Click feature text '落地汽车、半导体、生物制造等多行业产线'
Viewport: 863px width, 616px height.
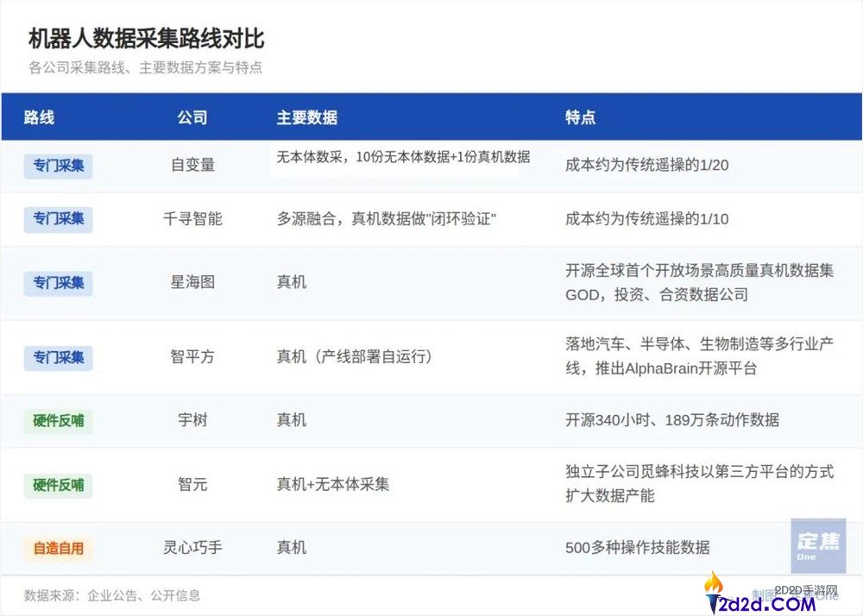[x=700, y=356]
